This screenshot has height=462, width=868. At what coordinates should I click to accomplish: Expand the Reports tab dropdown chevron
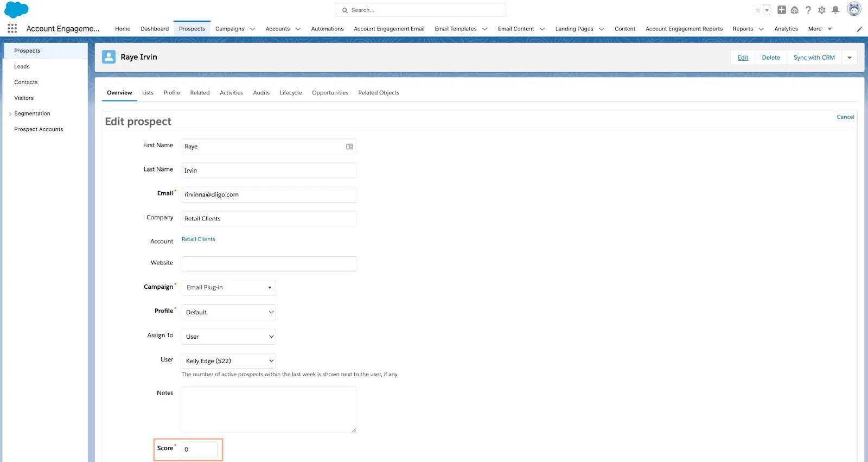[x=761, y=29]
